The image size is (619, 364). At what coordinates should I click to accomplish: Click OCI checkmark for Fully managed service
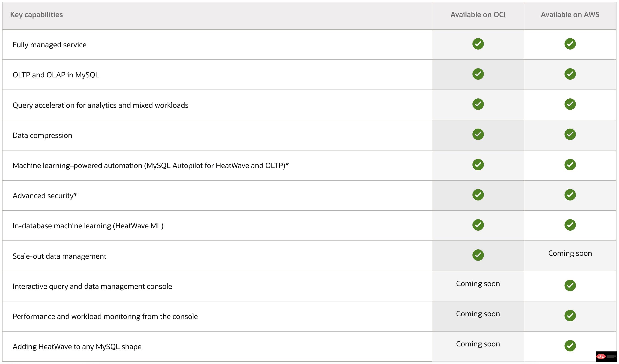coord(478,44)
